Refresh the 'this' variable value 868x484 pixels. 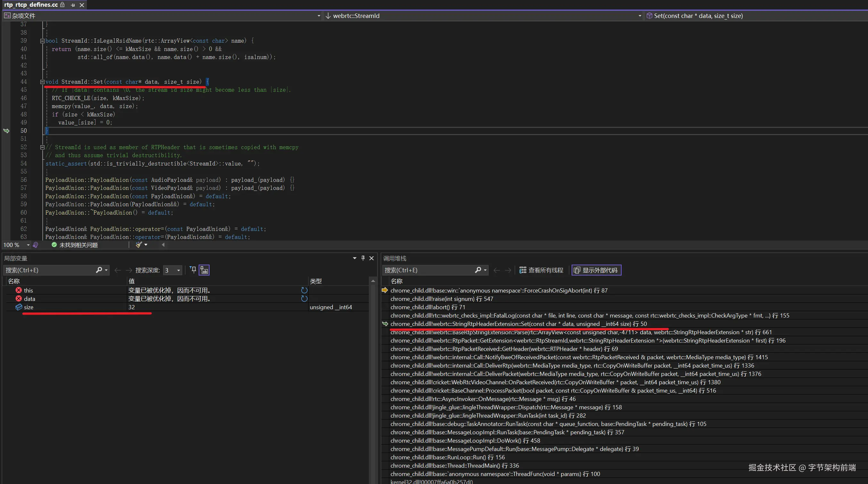(304, 290)
